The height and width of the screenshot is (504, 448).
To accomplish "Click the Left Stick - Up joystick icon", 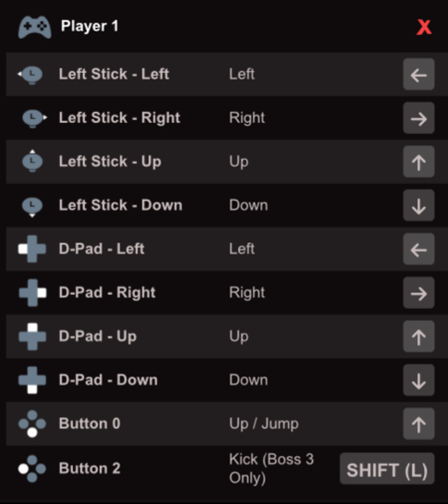I will click(x=32, y=161).
